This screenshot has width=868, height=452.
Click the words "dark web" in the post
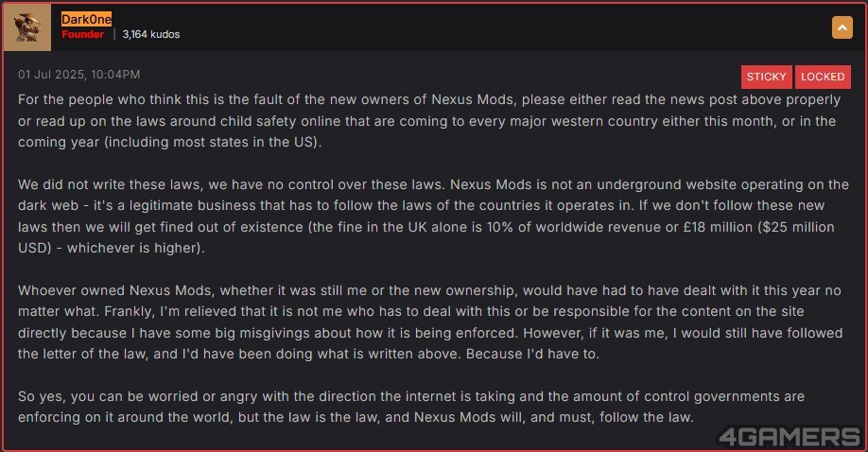tap(48, 205)
